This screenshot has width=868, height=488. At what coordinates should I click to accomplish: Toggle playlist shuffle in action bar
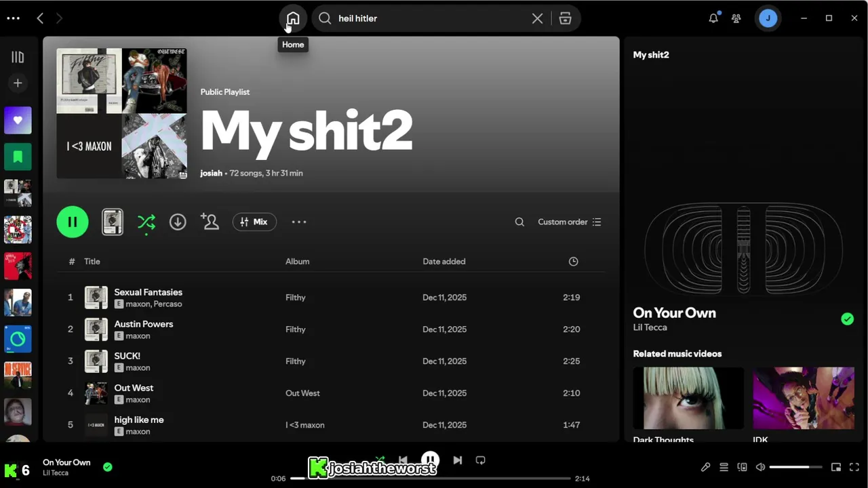(146, 222)
